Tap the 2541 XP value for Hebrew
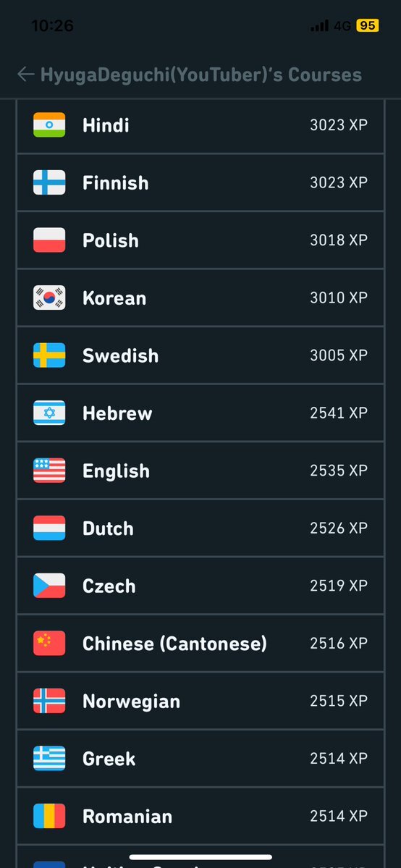 pos(339,413)
